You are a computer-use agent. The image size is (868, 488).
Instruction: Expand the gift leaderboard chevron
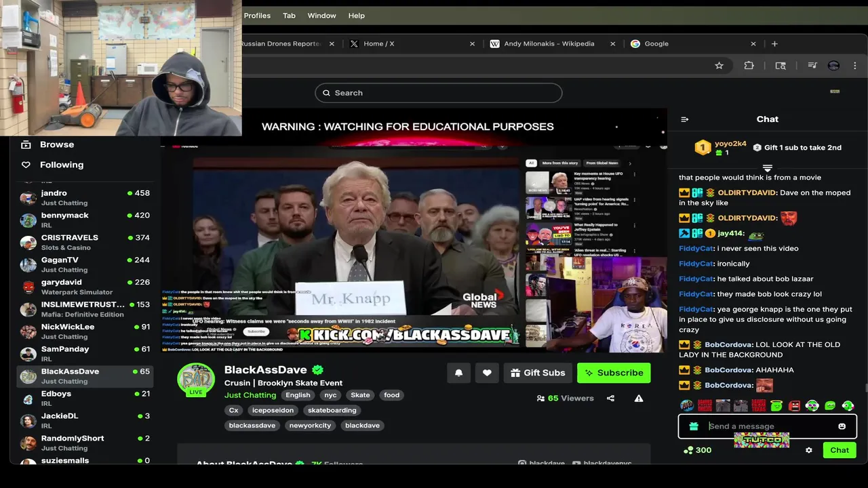click(768, 167)
